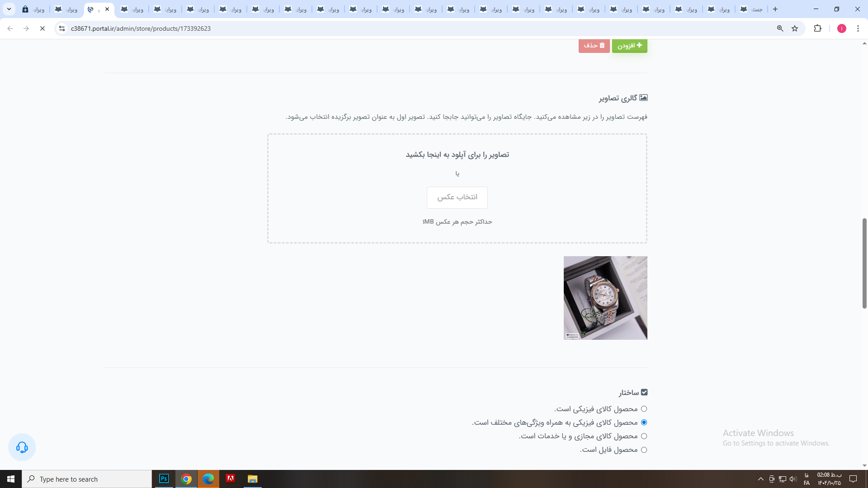Click the pink profile avatar icon
Viewport: 868px width, 488px height.
click(x=841, y=28)
